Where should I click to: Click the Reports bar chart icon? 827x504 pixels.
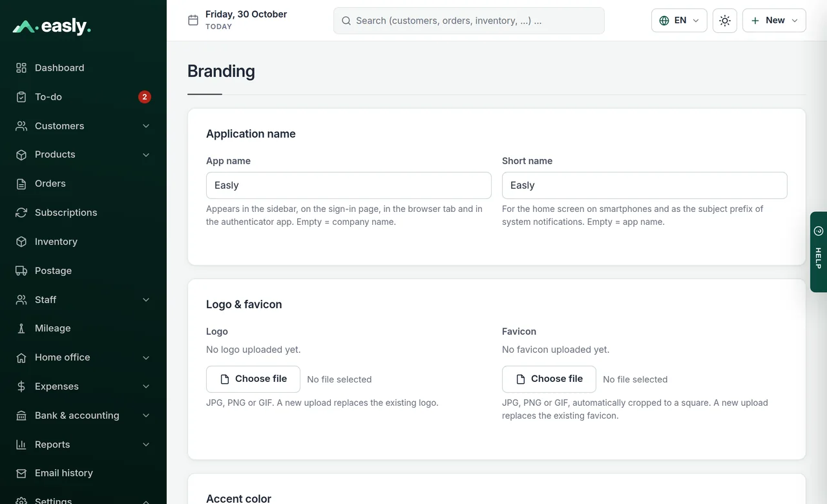tap(21, 445)
